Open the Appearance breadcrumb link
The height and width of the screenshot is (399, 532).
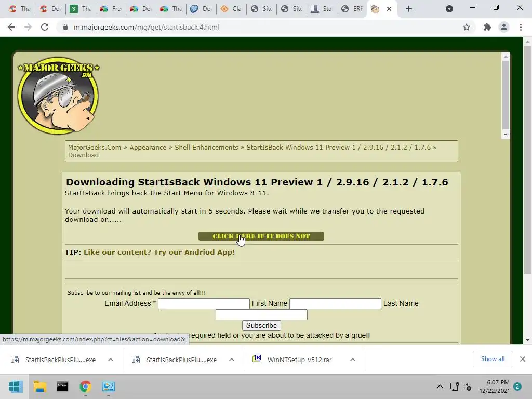click(x=148, y=147)
